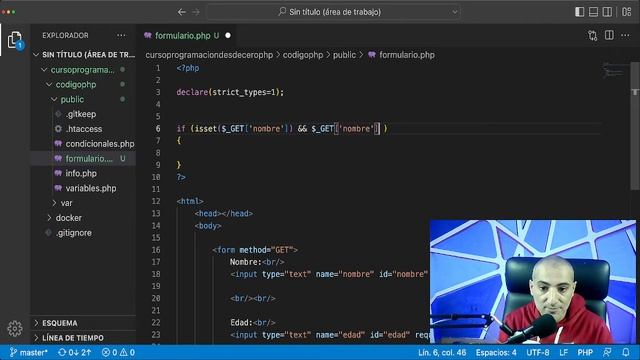This screenshot has width=640, height=360.
Task: Open notifications bell in status bar
Action: 626,352
